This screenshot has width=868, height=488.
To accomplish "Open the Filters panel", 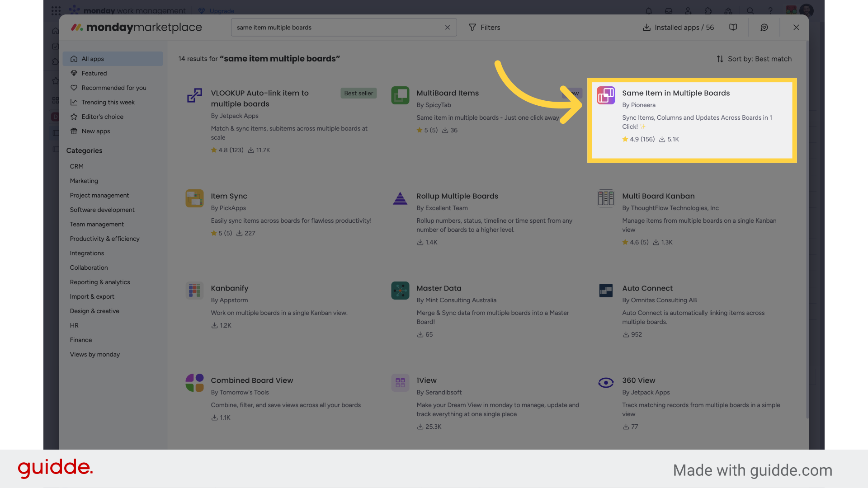I will pyautogui.click(x=484, y=28).
